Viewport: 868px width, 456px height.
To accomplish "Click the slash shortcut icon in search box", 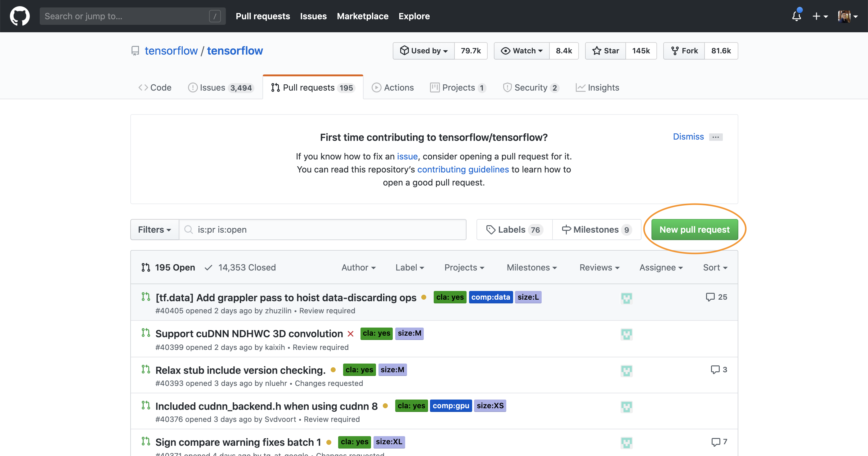I will click(x=215, y=16).
